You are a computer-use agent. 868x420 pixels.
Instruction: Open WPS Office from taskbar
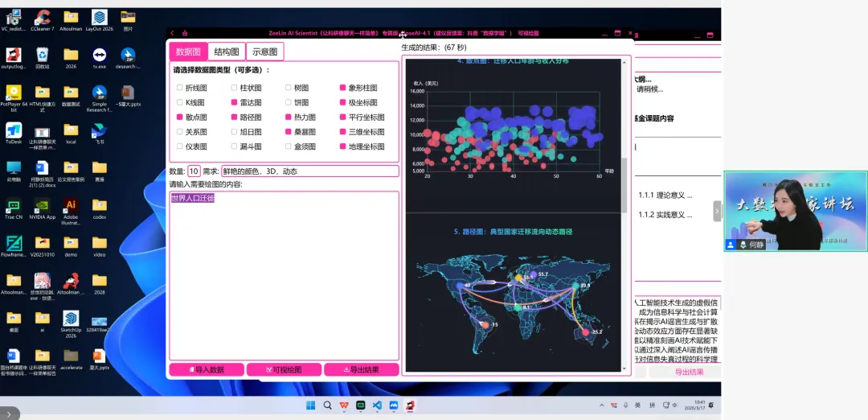[x=344, y=406]
